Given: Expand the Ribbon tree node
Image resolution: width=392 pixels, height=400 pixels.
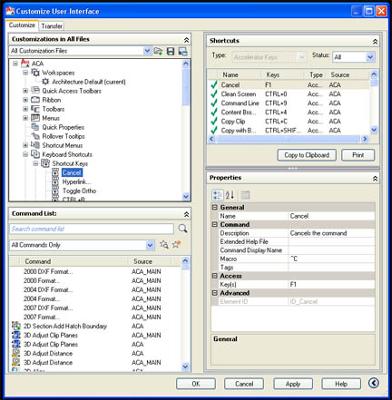Looking at the screenshot, I should click(x=25, y=100).
